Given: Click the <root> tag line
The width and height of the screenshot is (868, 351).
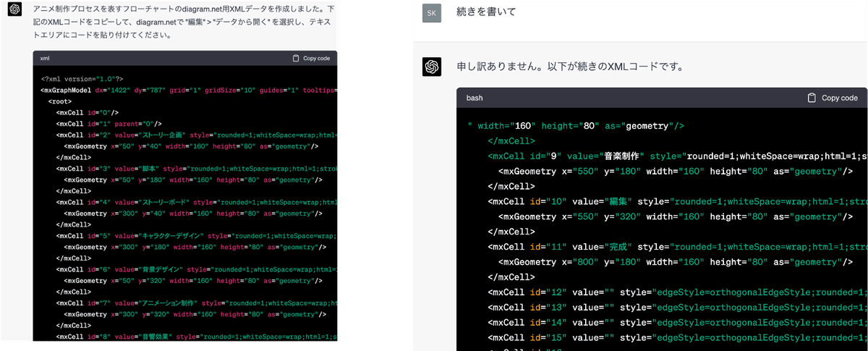Looking at the screenshot, I should tap(59, 101).
